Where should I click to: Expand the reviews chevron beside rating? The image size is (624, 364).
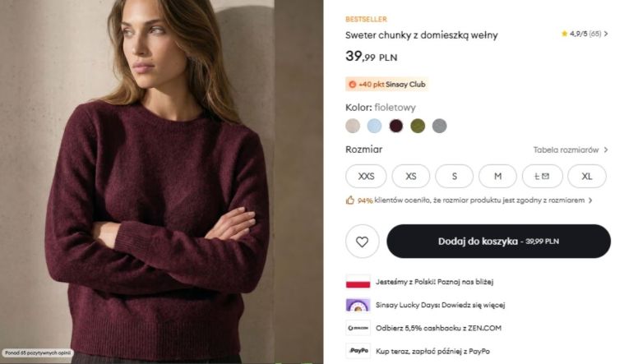click(x=606, y=34)
